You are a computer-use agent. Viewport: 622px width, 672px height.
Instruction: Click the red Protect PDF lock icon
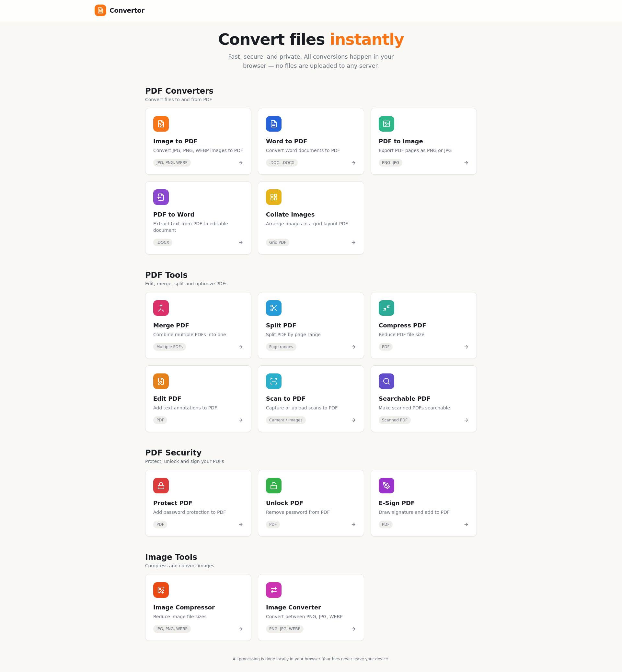coord(161,486)
